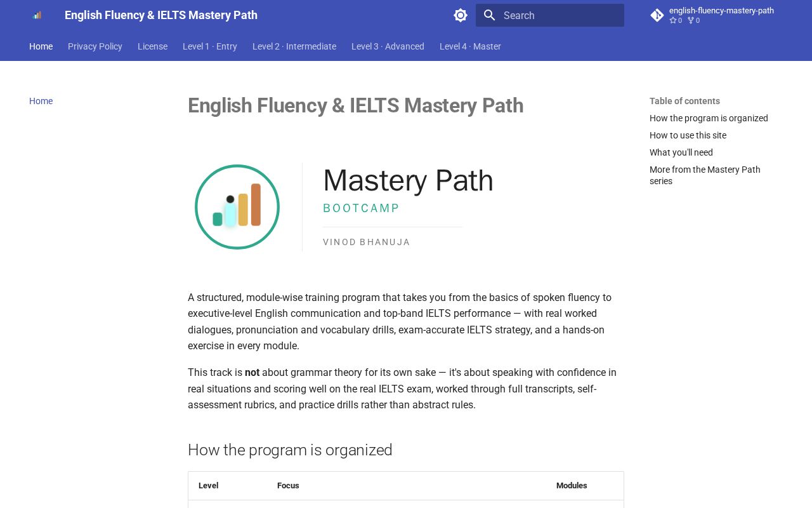Open the Privacy Policy tab
The image size is (812, 508).
[x=95, y=46]
